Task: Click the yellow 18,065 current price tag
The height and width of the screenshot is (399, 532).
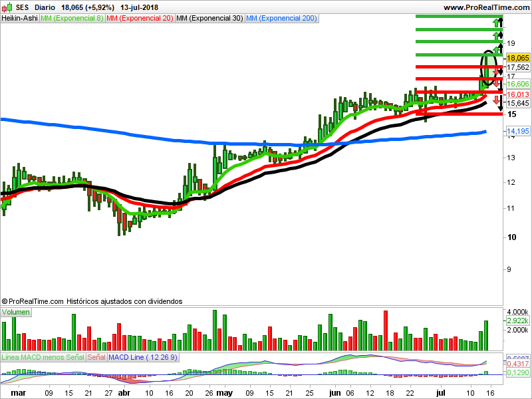Action: [x=517, y=59]
